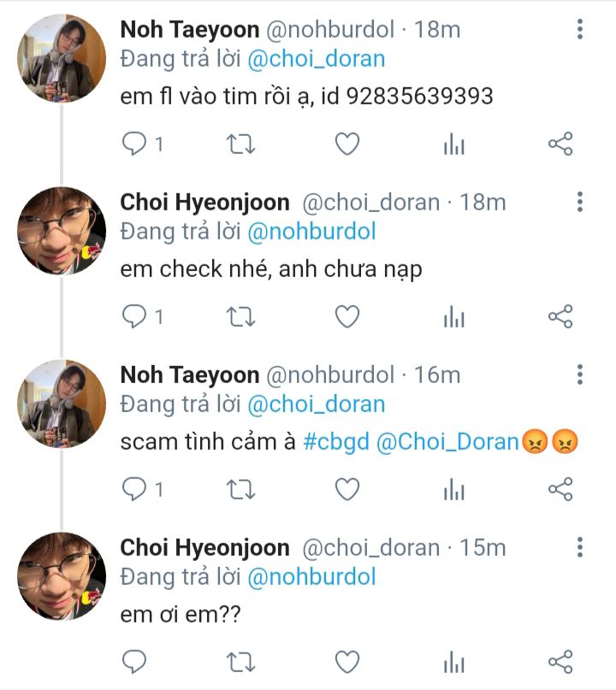Open the @Choi_Doran mention in the scam tweet
This screenshot has width=616, height=690.
tap(447, 442)
